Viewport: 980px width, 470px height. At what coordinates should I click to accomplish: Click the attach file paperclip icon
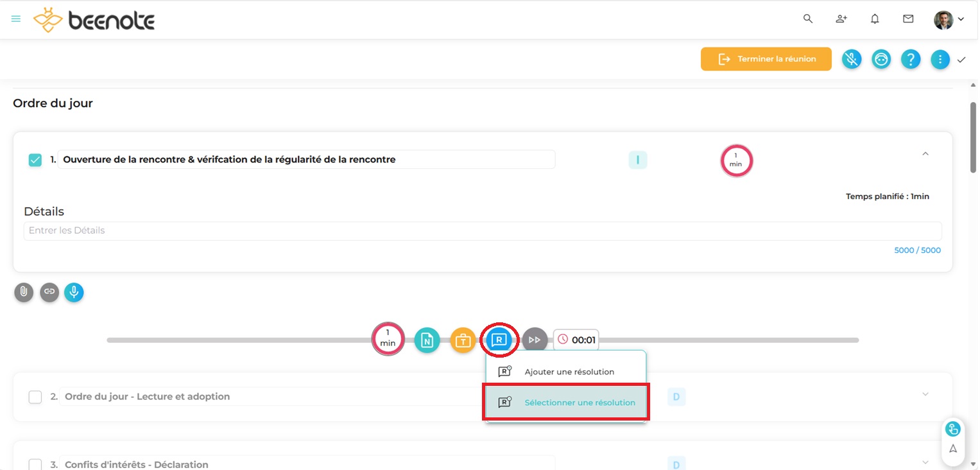tap(24, 293)
